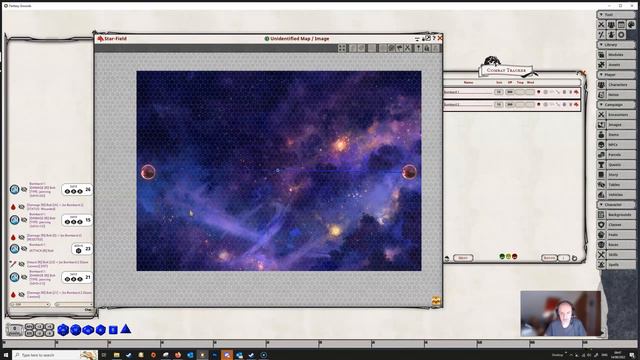Screen dimensions: 640x360
Task: Click the color palette tool icon
Action: (631, 25)
